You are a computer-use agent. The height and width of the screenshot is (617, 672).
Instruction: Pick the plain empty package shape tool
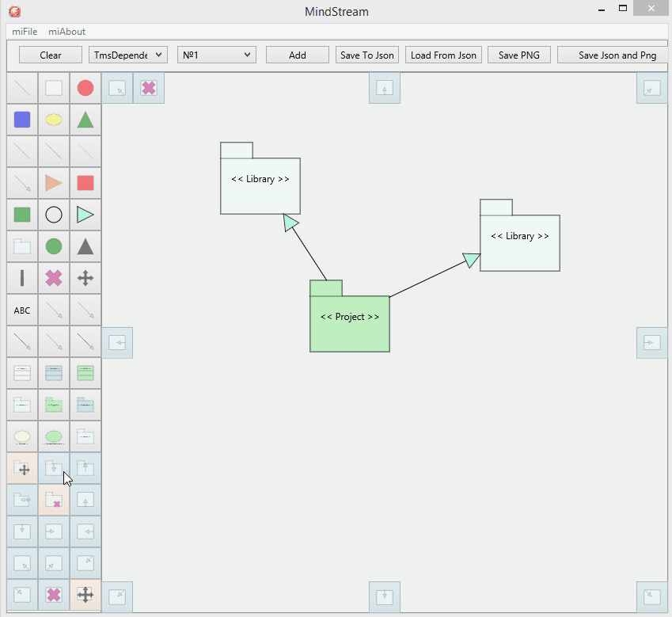[x=22, y=246]
